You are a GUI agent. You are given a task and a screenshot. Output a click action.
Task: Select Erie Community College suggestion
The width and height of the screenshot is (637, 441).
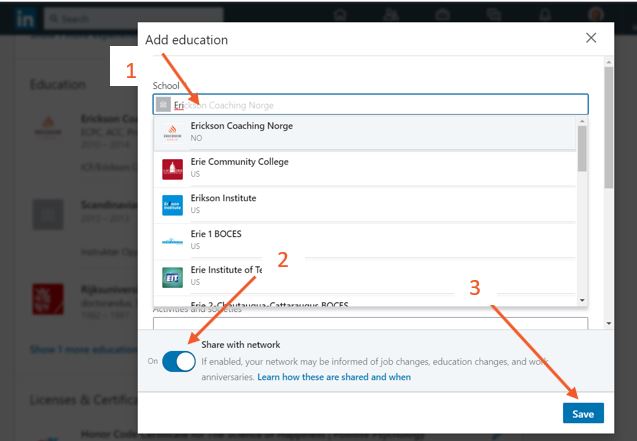[364, 168]
